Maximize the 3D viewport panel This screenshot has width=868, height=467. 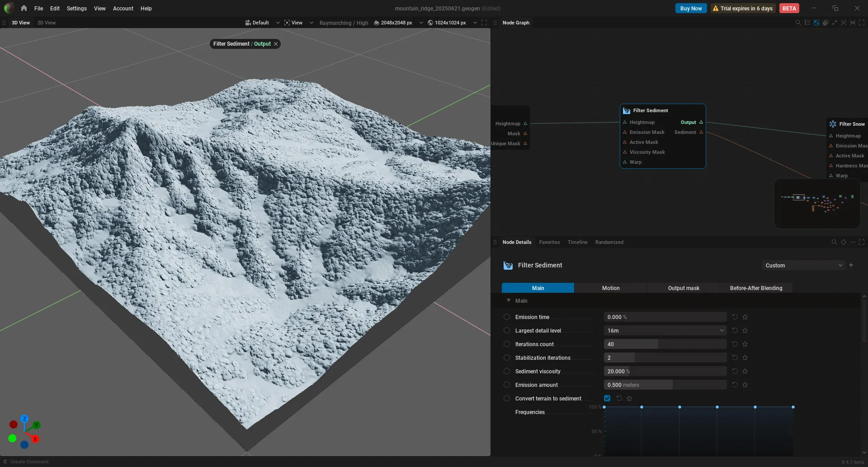click(x=484, y=23)
